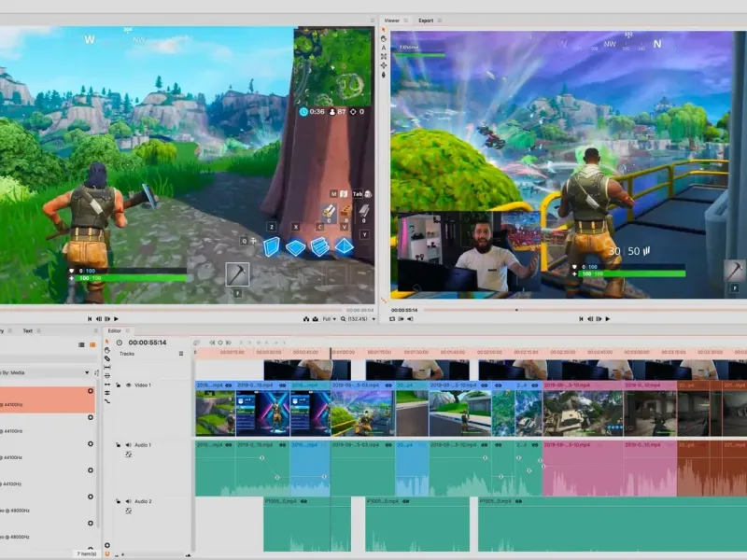Open the Text tab's panel menu icon
The height and width of the screenshot is (560, 747).
pyautogui.click(x=39, y=331)
